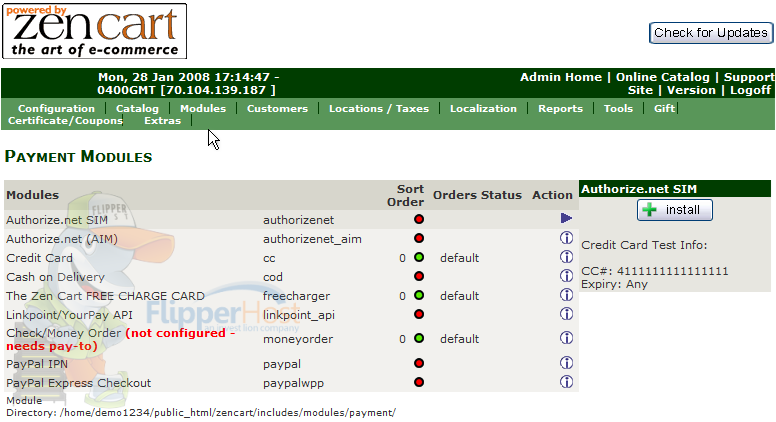This screenshot has width=776, height=422.
Task: Select the PayPal IPN module name
Action: (x=37, y=364)
